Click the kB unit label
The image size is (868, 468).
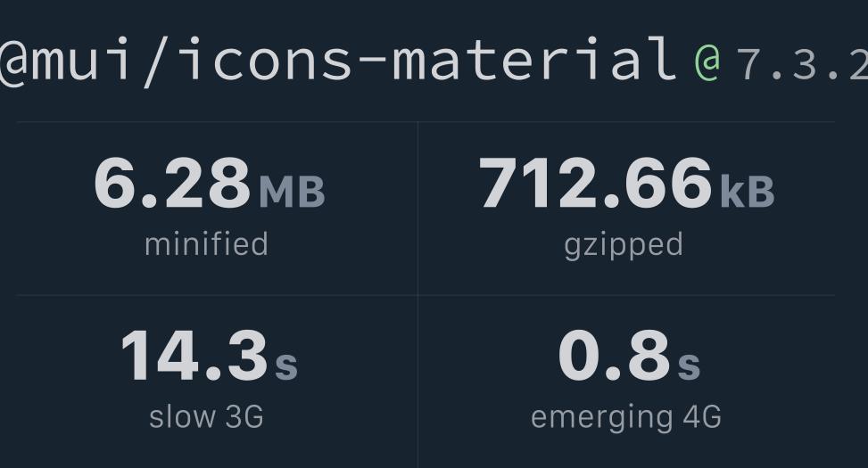pos(747,192)
